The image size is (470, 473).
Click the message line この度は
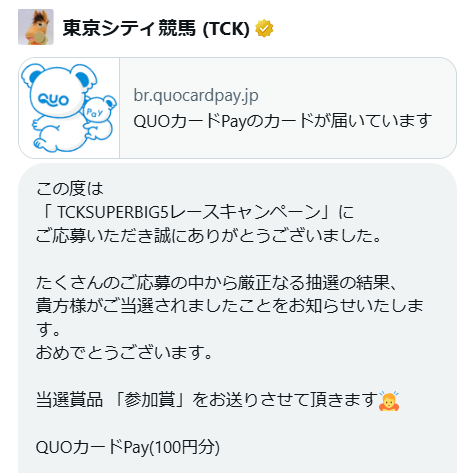tap(70, 189)
